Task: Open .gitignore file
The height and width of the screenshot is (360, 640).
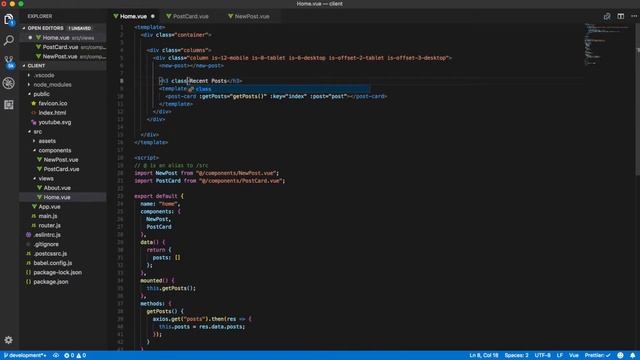Action: click(63, 244)
